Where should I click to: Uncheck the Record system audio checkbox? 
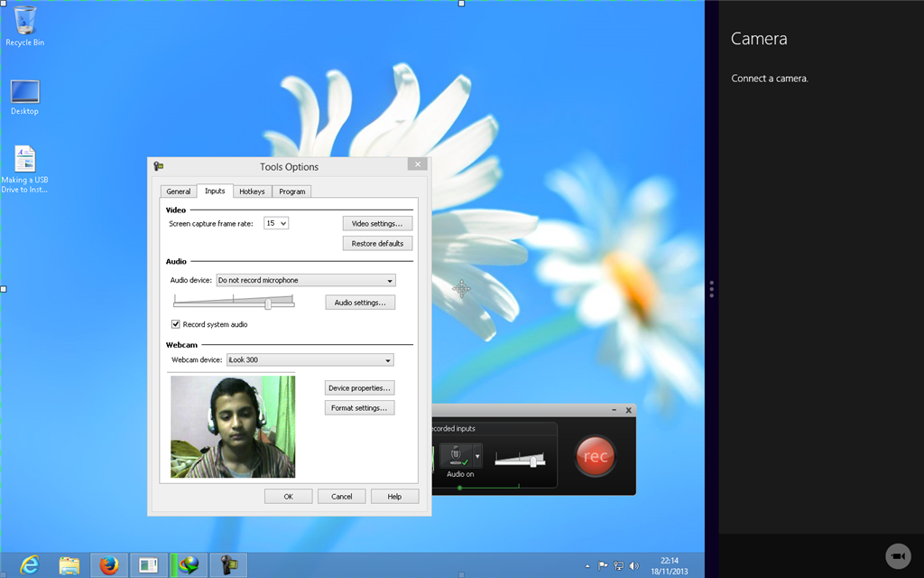click(174, 324)
